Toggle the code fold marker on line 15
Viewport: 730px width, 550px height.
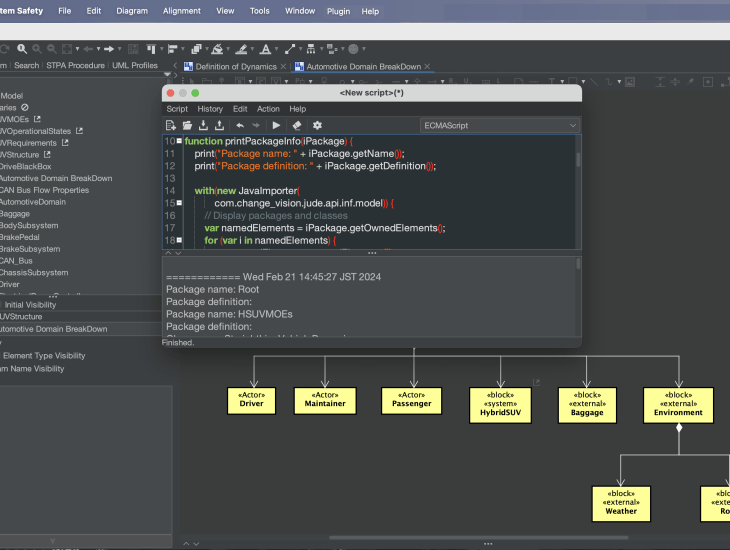click(179, 203)
